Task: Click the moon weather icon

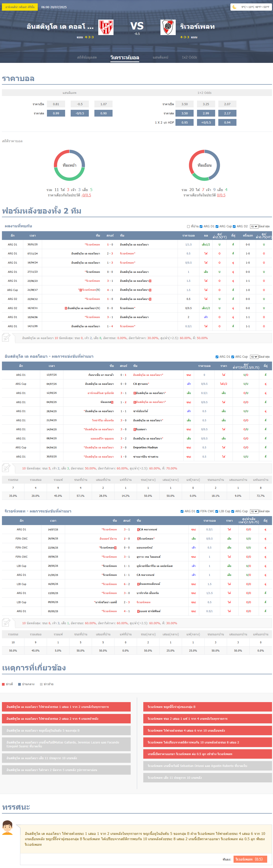Action: [235, 7]
